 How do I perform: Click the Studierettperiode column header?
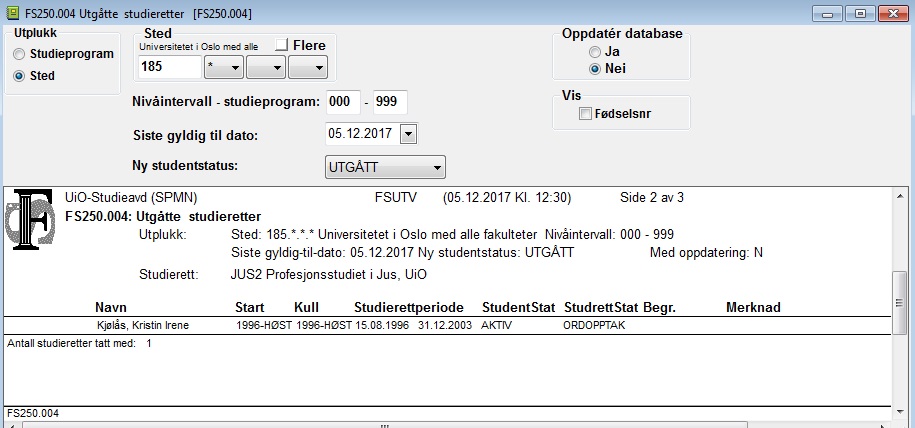[409, 308]
